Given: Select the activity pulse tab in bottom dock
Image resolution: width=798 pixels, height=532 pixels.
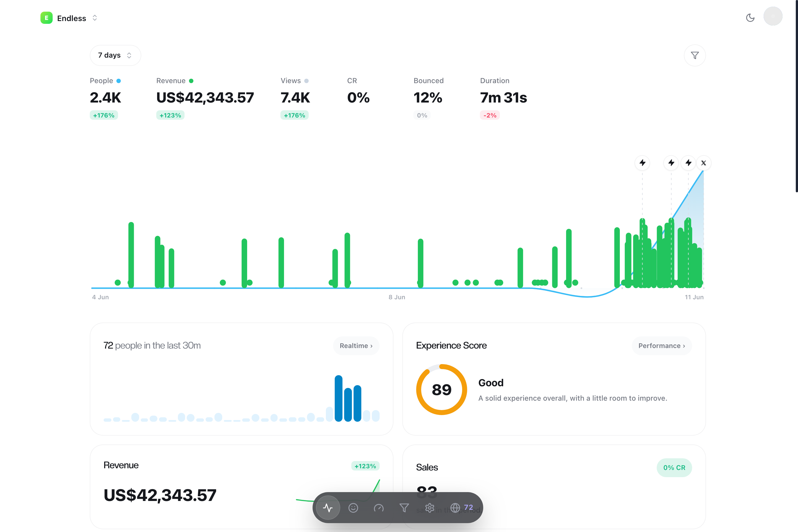Looking at the screenshot, I should click(x=328, y=508).
